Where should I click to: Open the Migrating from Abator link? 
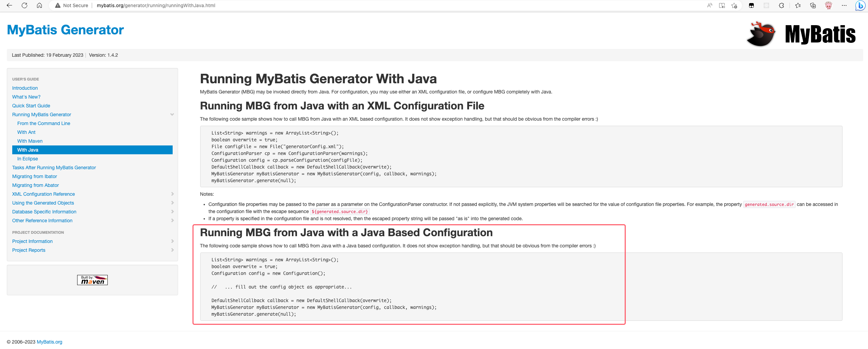[x=35, y=185]
